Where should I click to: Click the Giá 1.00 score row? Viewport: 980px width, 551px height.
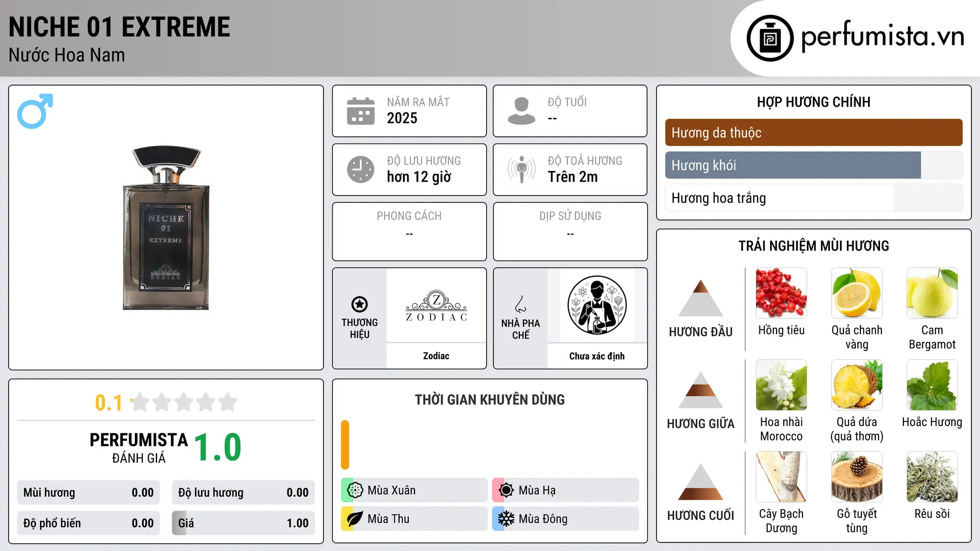click(x=243, y=523)
